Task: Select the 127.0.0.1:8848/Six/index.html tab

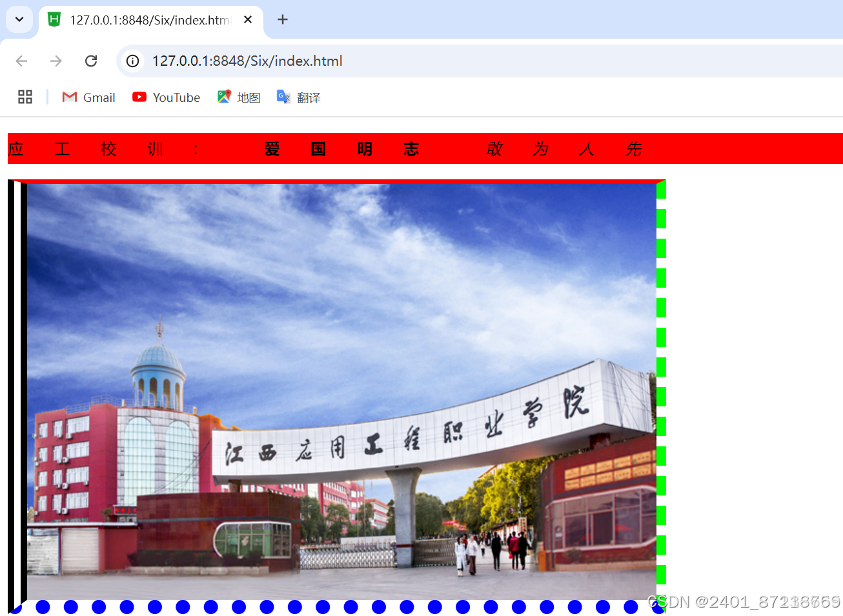Action: coord(151,20)
